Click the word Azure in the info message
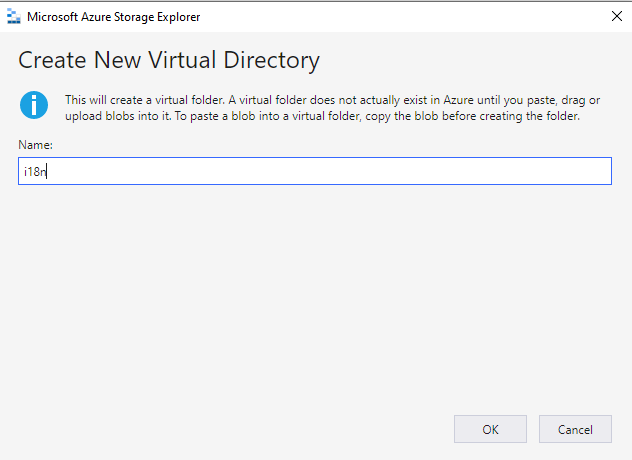 click(x=458, y=100)
